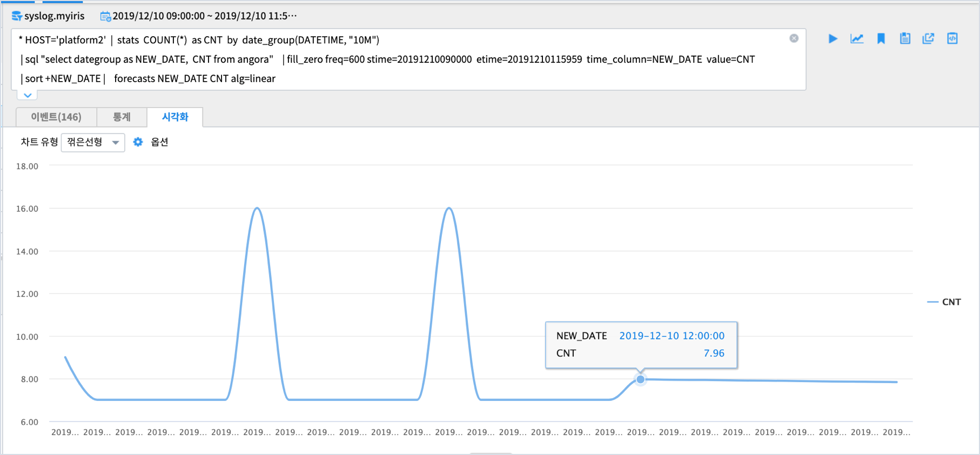This screenshot has width=980, height=455.
Task: Select the 시각화 tab
Action: click(175, 117)
